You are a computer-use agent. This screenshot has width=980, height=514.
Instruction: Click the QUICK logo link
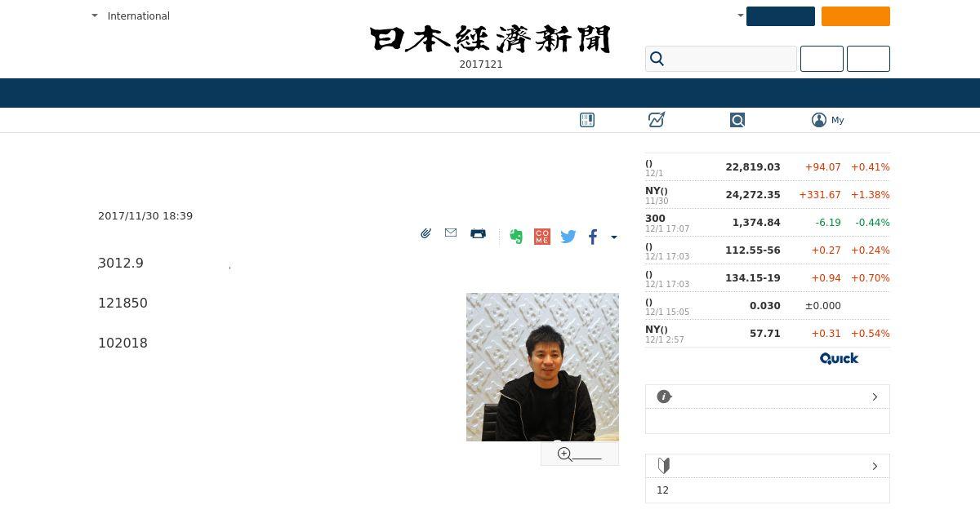point(839,358)
